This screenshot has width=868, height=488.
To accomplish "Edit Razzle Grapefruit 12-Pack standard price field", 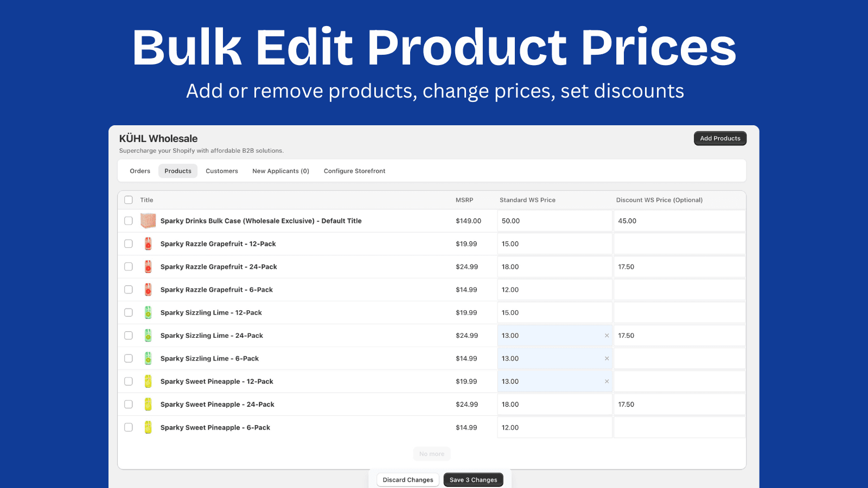I will tap(554, 244).
